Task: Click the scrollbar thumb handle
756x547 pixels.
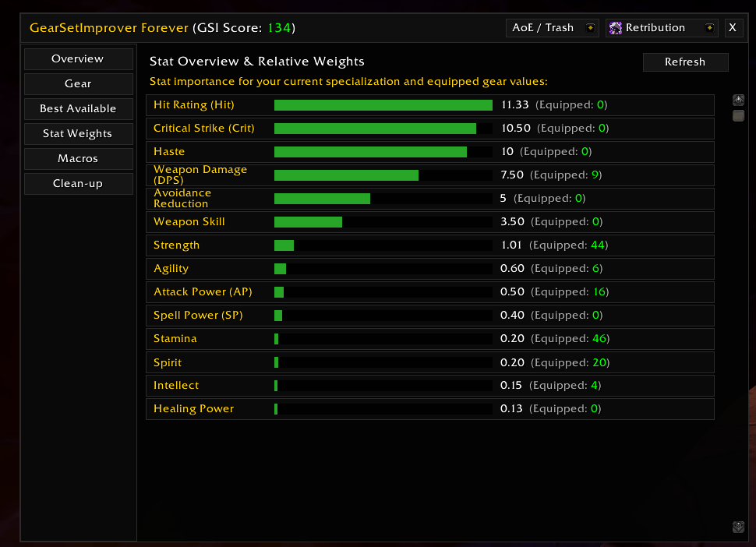Action: 738,115
